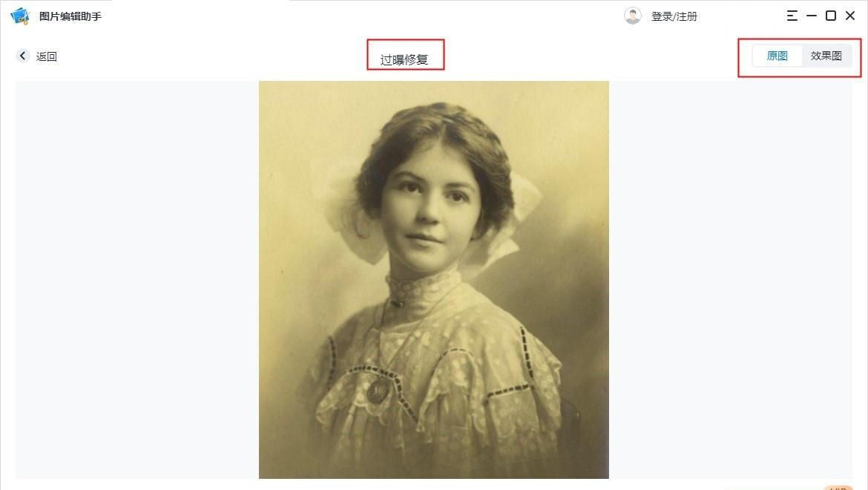This screenshot has width=868, height=490.
Task: Minimize the application window
Action: 812,16
